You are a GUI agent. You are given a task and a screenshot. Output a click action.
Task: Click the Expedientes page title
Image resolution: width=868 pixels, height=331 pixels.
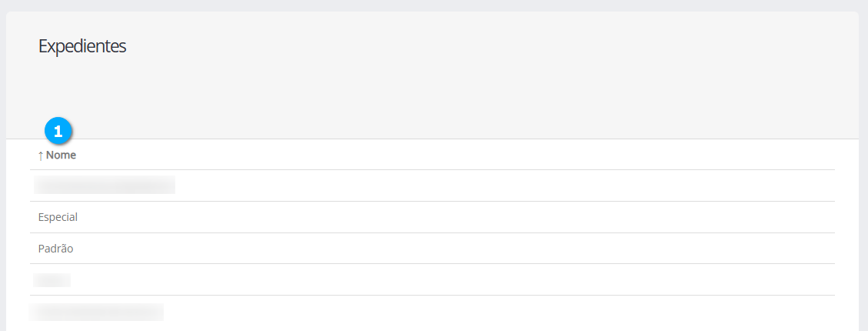coord(82,46)
